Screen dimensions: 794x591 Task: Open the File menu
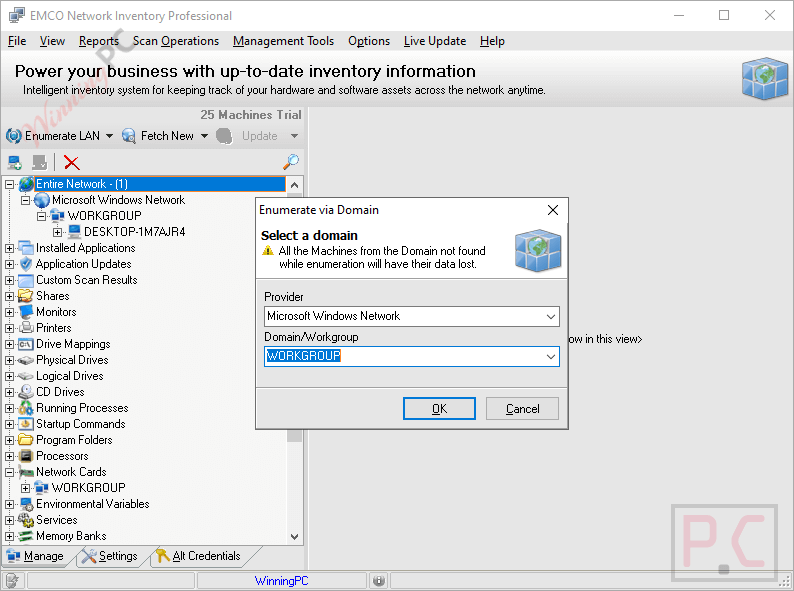(17, 41)
